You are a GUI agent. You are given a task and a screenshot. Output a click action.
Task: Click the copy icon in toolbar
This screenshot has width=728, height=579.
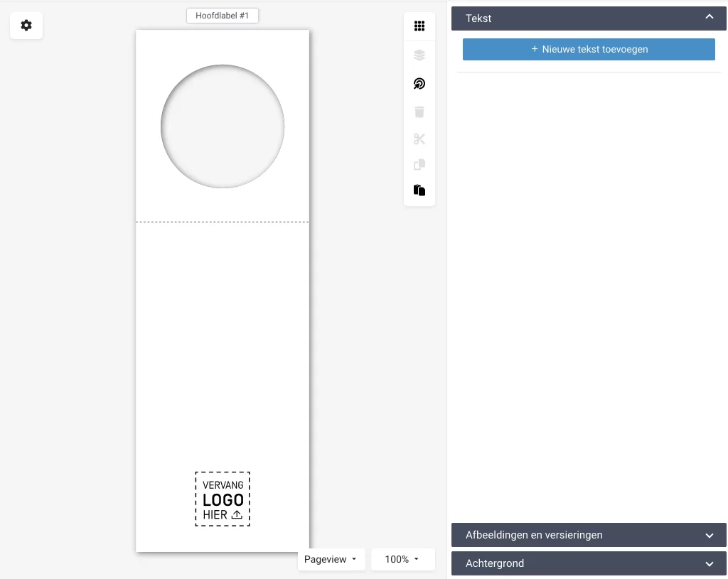[x=419, y=165]
